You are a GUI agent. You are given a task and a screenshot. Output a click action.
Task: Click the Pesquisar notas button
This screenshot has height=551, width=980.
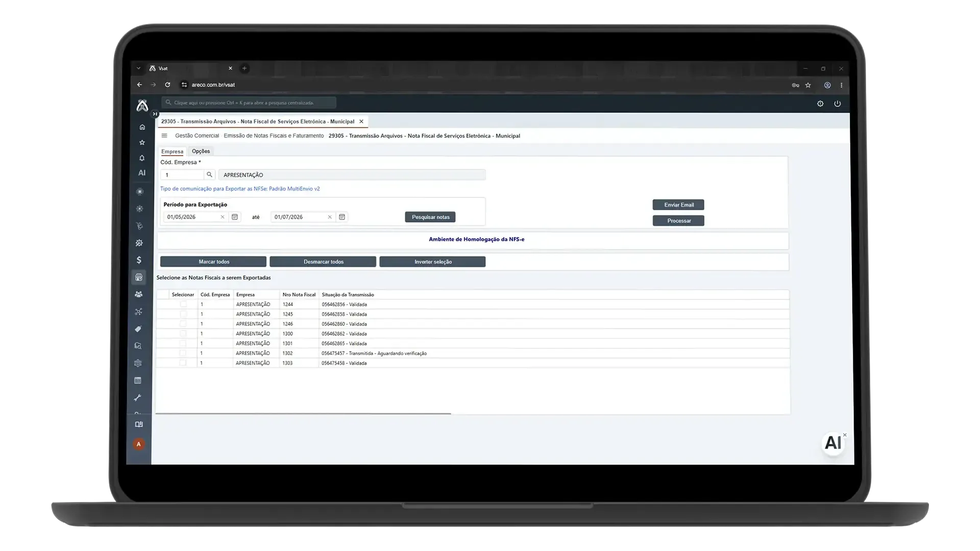click(430, 217)
